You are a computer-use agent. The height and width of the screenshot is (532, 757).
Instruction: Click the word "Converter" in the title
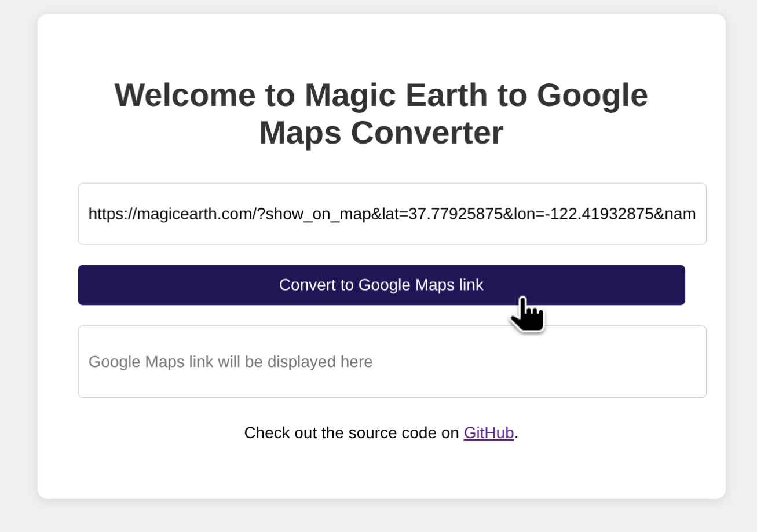tap(427, 133)
